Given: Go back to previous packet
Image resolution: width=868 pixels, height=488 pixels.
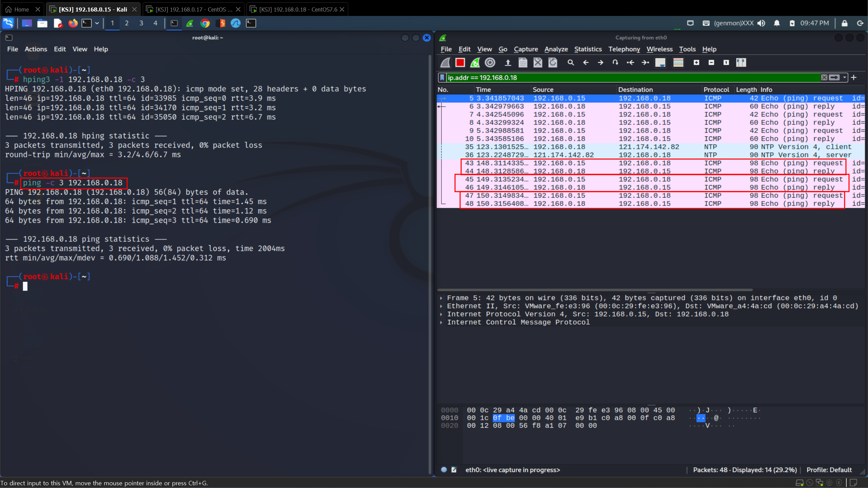Looking at the screenshot, I should click(x=586, y=62).
